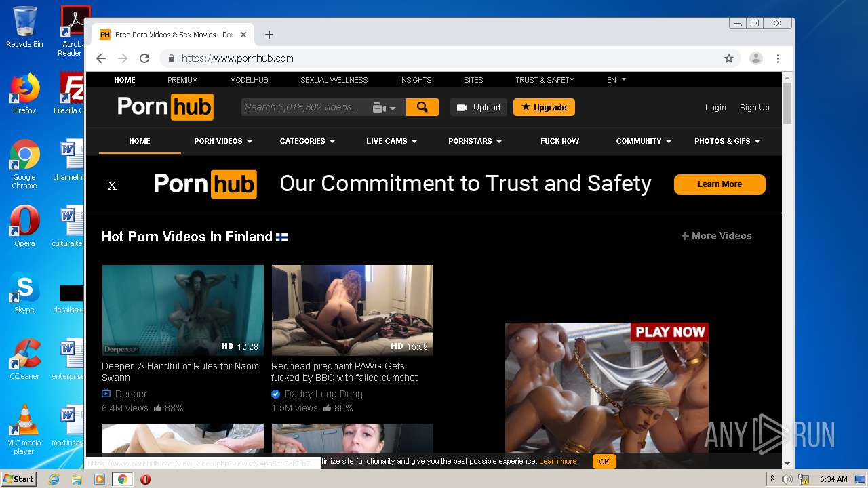Show hidden system tray icons
Image resolution: width=868 pixels, height=488 pixels.
(772, 479)
